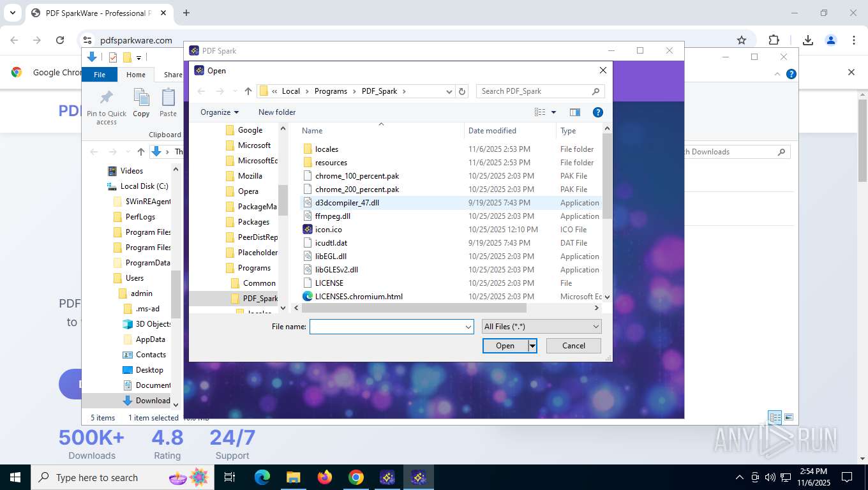Select the Home tab in File Explorer
Viewport: 868px width, 490px height.
135,75
